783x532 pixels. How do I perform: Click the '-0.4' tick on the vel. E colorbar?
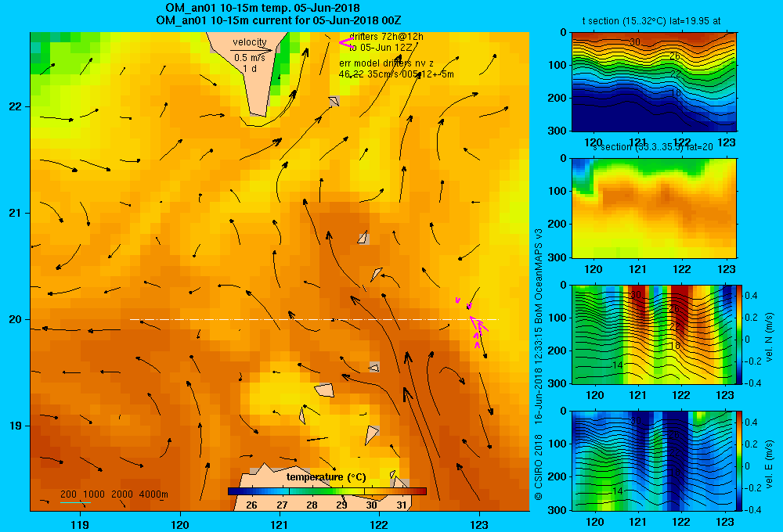[752, 509]
